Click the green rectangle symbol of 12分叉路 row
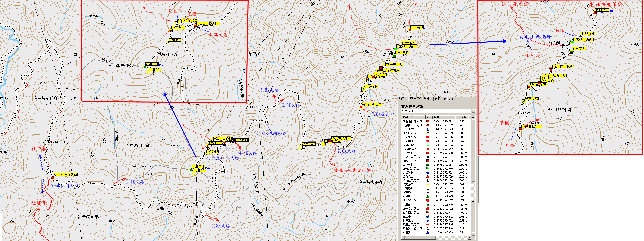 coord(428,165)
